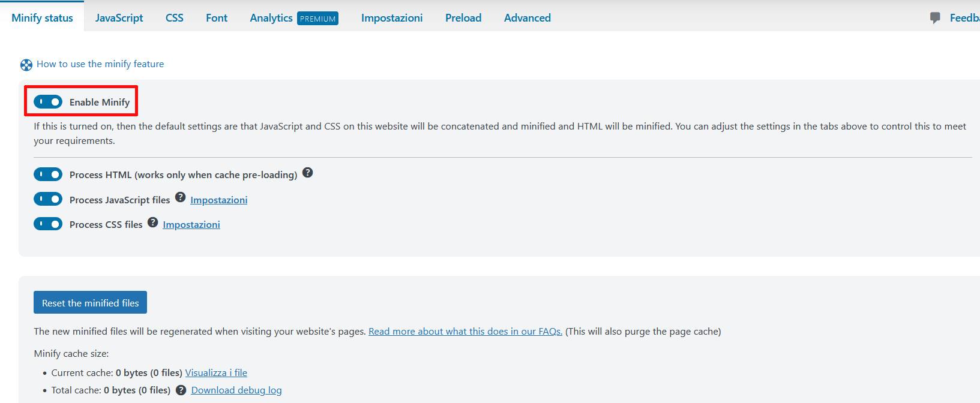Open Read more about what this does FAQs link

point(465,332)
